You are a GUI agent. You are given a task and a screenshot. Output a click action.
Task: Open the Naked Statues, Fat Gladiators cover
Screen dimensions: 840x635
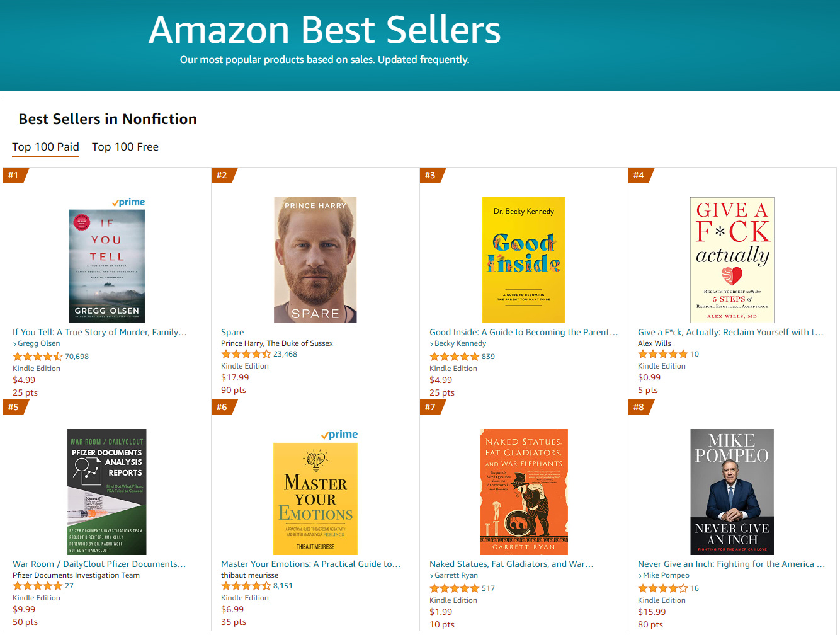[x=523, y=491]
